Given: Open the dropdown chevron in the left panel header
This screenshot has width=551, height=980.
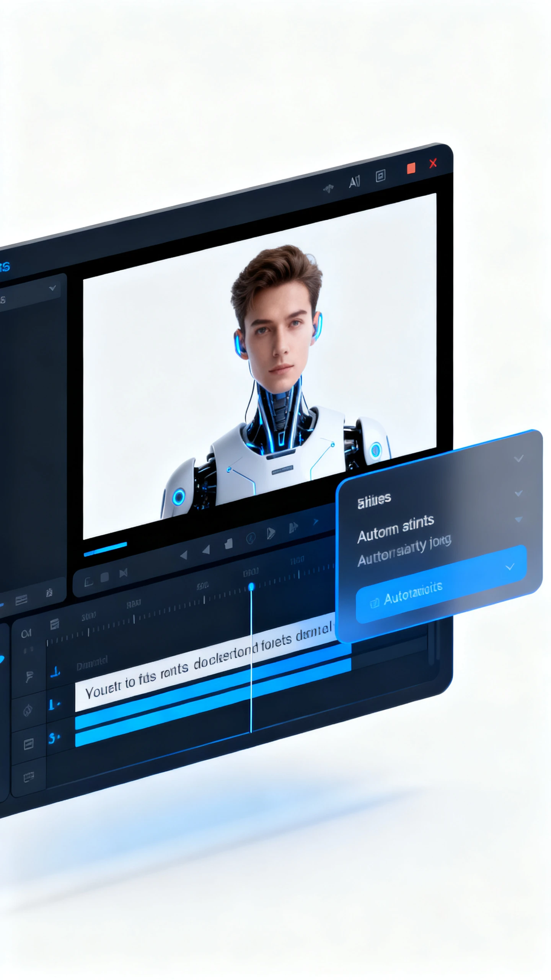Looking at the screenshot, I should pyautogui.click(x=53, y=288).
